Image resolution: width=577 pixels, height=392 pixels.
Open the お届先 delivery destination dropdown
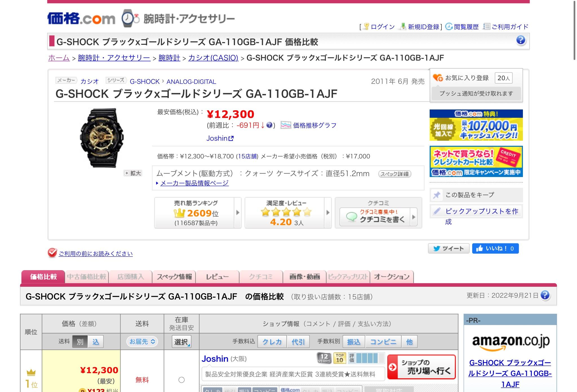(x=142, y=342)
